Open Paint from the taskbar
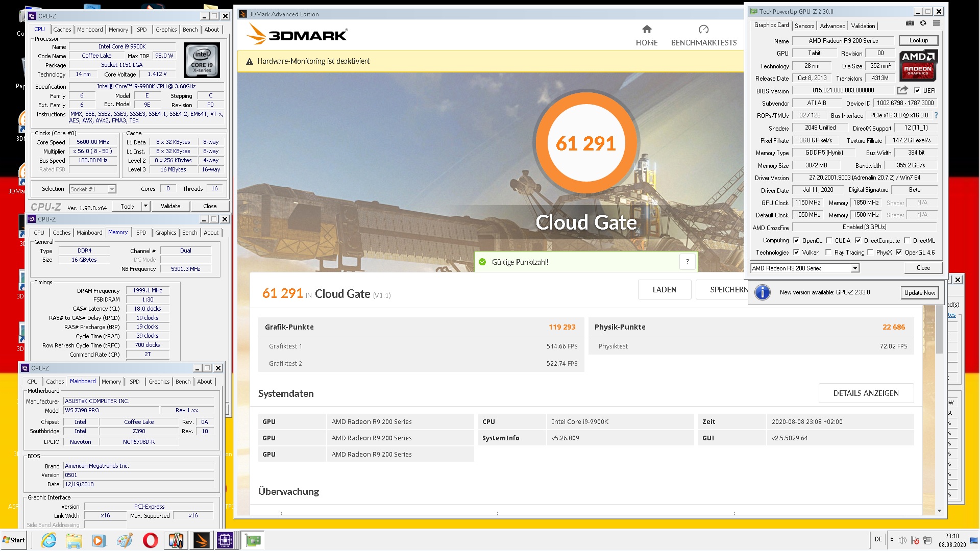The height and width of the screenshot is (551, 980). 125,540
